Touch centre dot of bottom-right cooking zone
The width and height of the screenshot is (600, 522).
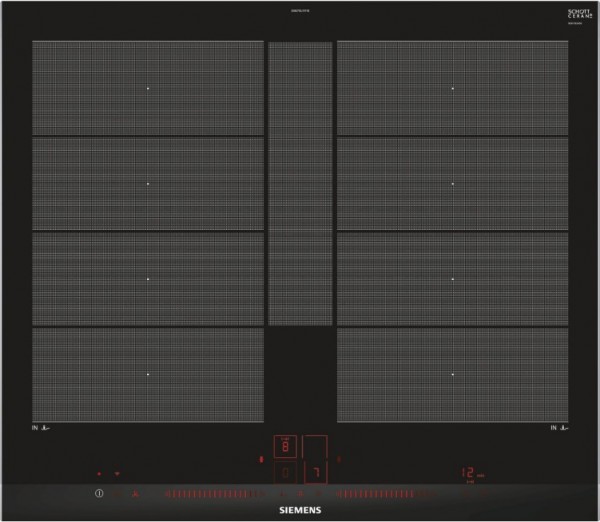(x=453, y=374)
